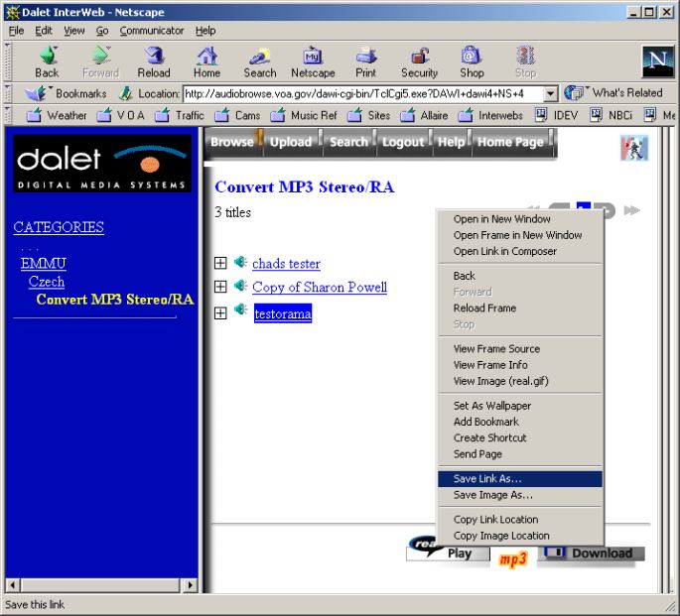Click the CATEGORIES link
This screenshot has width=680, height=616.
click(59, 227)
